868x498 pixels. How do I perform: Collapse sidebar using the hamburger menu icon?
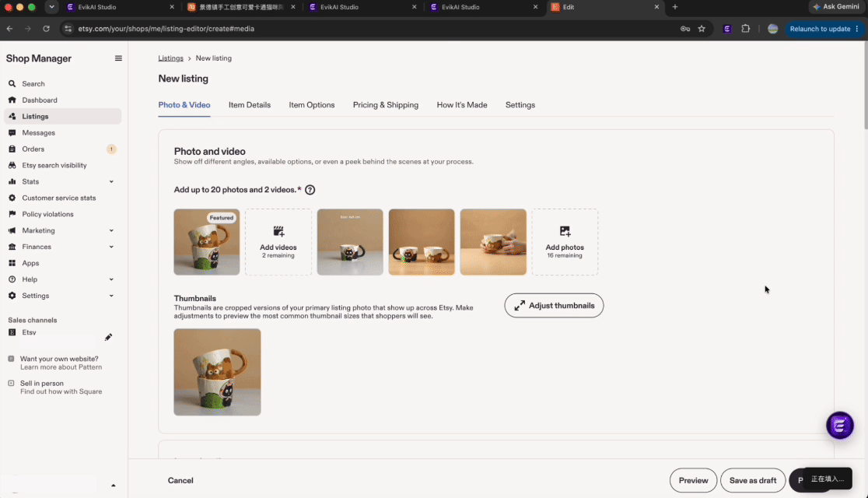click(x=118, y=58)
